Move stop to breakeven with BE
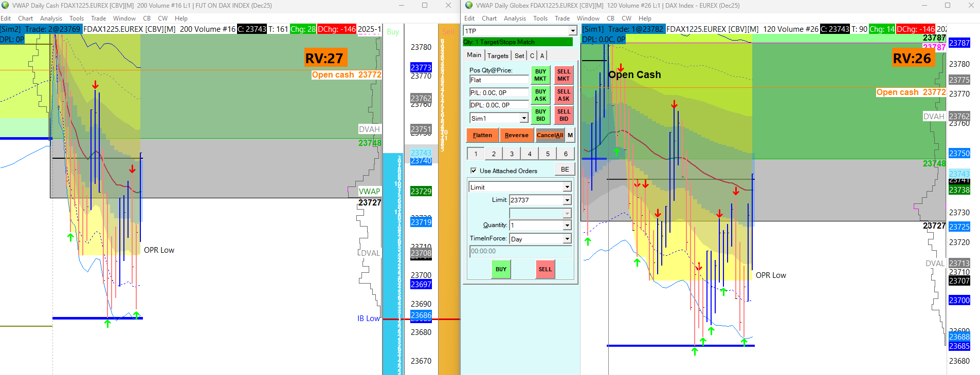 pos(565,170)
